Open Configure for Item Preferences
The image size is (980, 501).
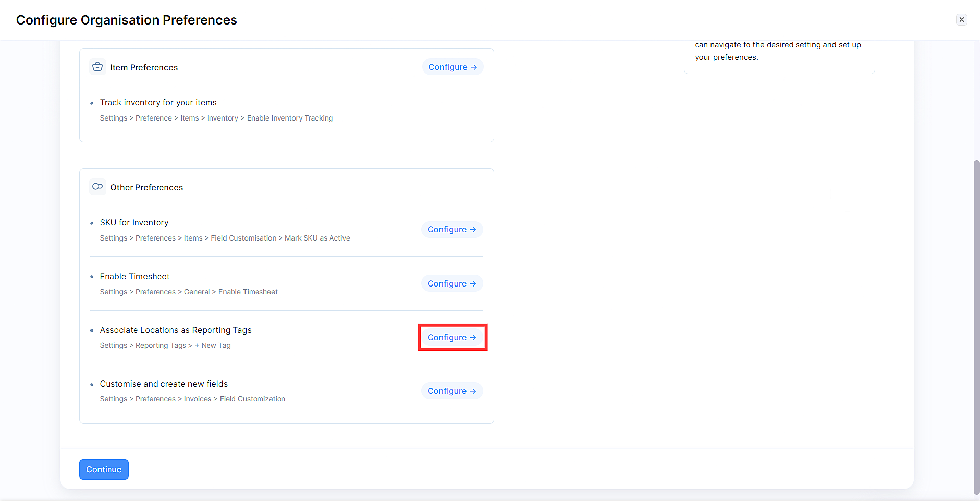coord(452,67)
